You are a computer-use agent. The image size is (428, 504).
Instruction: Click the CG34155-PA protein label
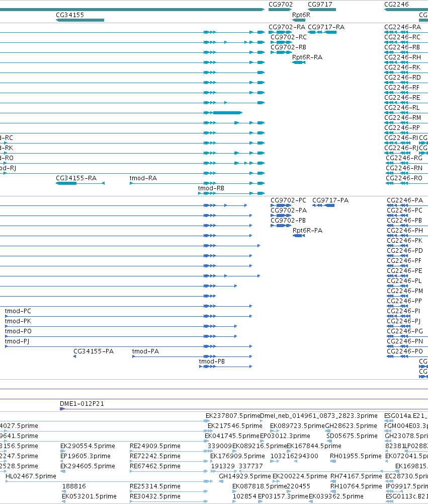pos(94,351)
